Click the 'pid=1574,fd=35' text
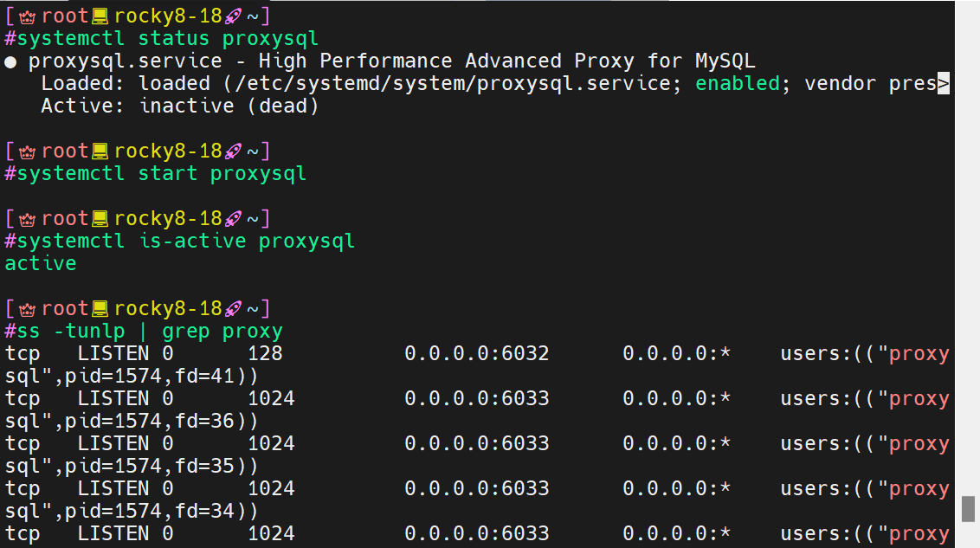Image resolution: width=980 pixels, height=548 pixels. (150, 466)
